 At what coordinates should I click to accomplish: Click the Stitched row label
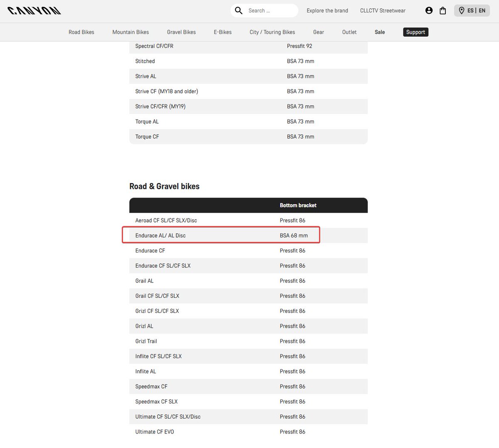point(145,61)
